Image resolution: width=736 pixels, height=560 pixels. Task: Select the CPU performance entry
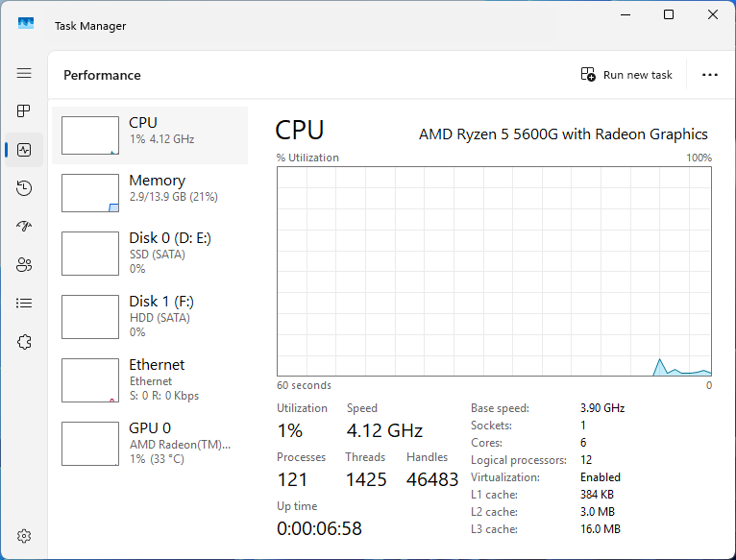point(150,135)
